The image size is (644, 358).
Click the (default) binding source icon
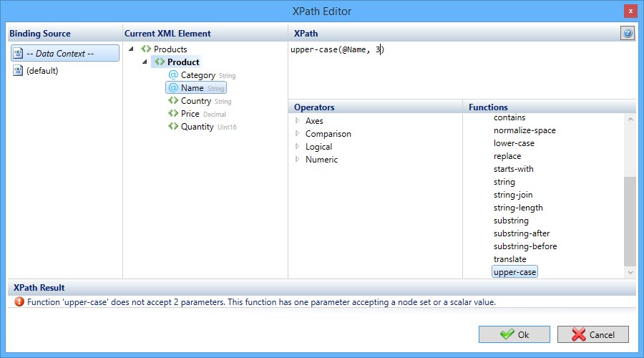pos(18,71)
